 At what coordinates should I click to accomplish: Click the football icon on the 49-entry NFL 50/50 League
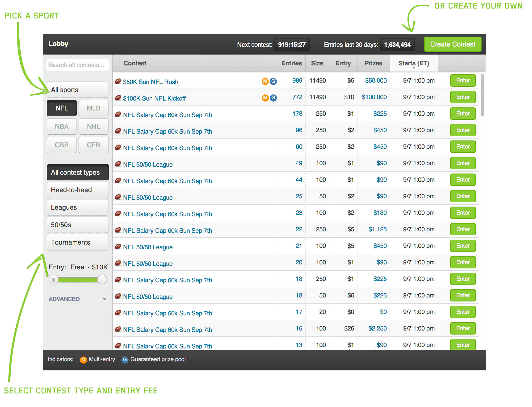click(118, 164)
